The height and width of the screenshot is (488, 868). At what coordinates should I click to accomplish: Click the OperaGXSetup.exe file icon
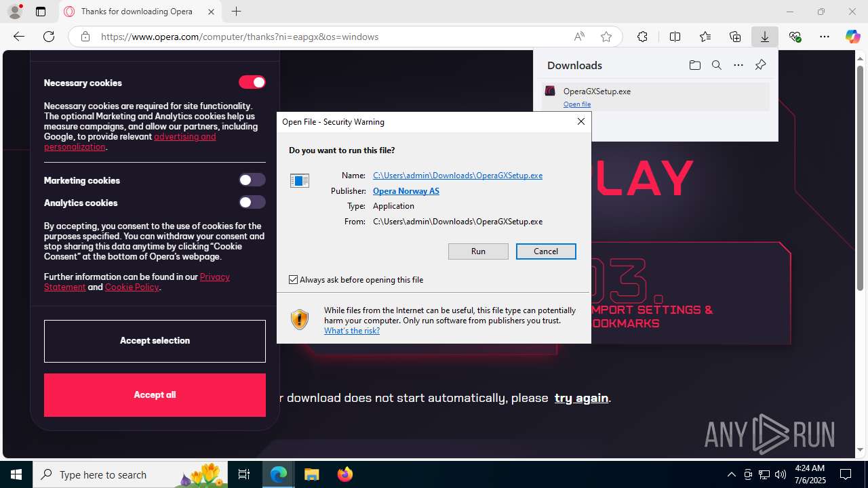550,91
